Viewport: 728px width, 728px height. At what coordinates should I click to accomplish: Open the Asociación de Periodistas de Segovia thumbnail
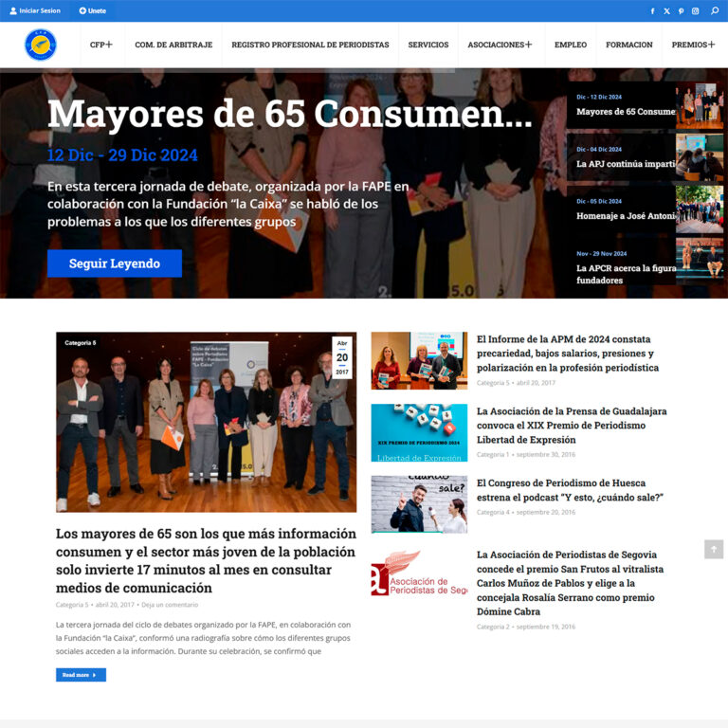[x=418, y=573]
